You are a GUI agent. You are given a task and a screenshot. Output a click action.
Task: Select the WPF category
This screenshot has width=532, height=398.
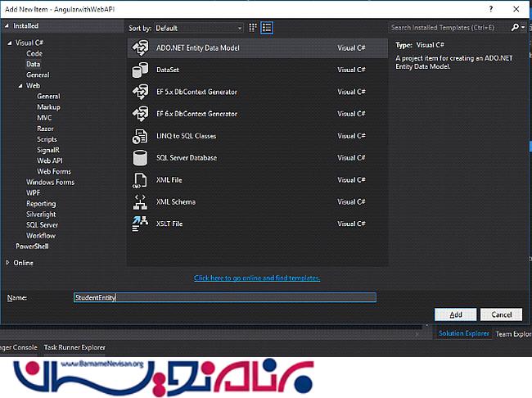click(34, 193)
